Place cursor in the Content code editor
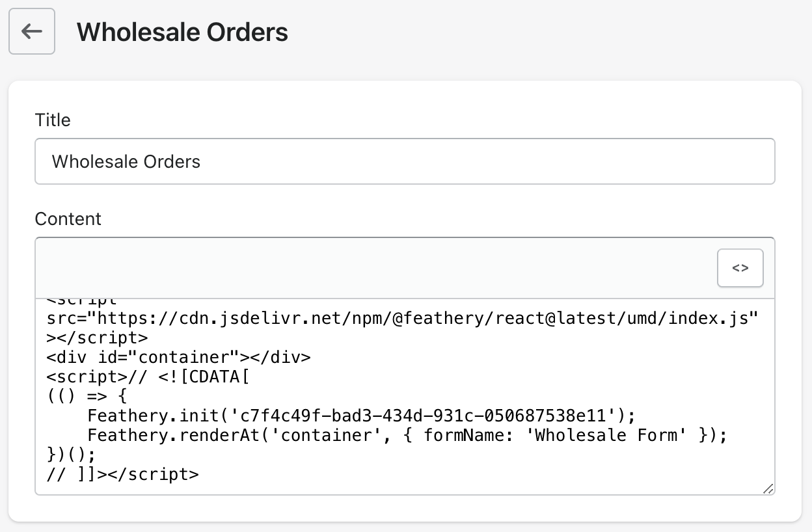Viewport: 812px width, 532px height. point(403,395)
